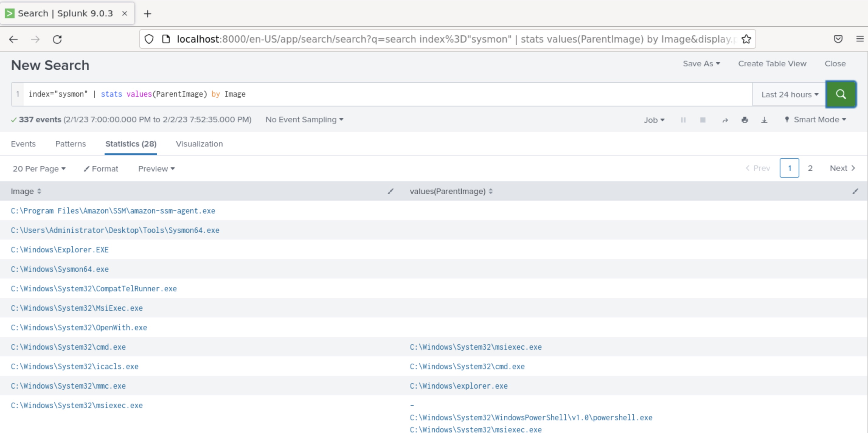Run the search with the magnifier button
Image resolution: width=868 pixels, height=433 pixels.
pos(841,94)
